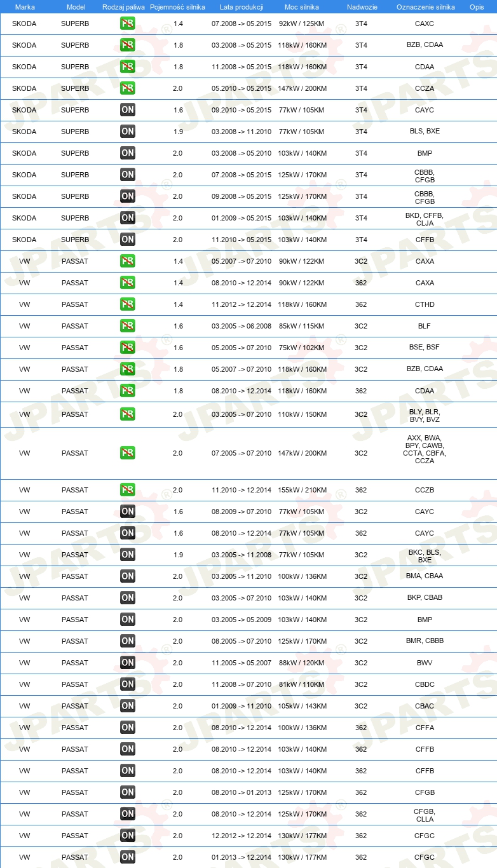Click the Nadwozie column header
This screenshot has height=868, width=497.
(x=361, y=7)
